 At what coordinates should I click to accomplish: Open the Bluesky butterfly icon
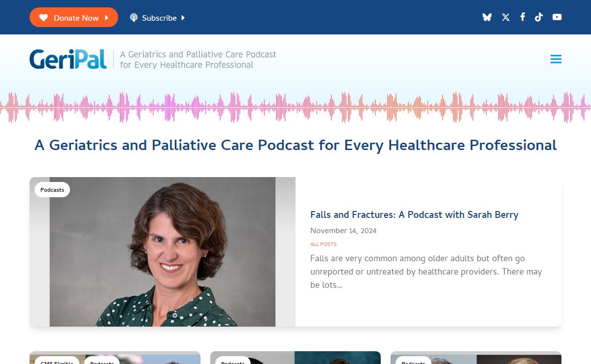pos(487,17)
